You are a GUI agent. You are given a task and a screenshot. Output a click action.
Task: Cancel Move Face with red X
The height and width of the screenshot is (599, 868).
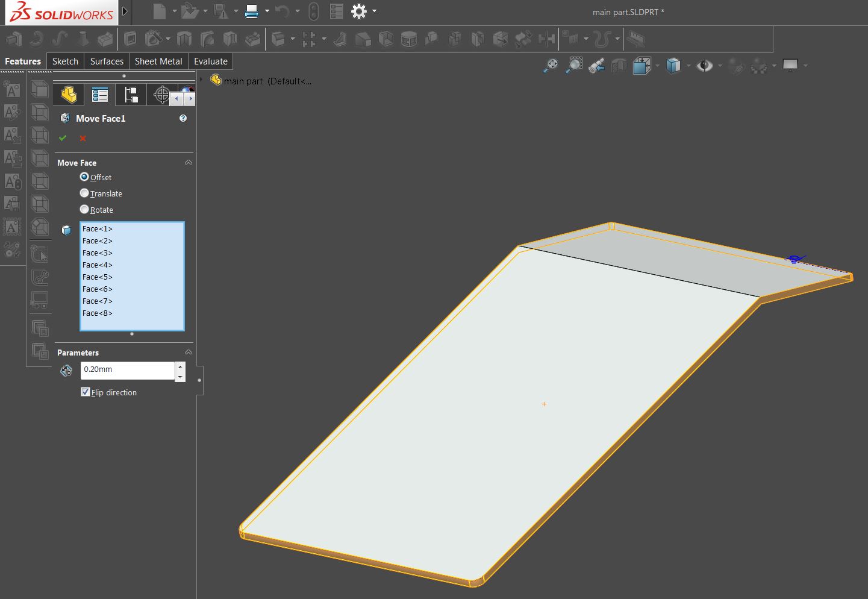tap(83, 138)
